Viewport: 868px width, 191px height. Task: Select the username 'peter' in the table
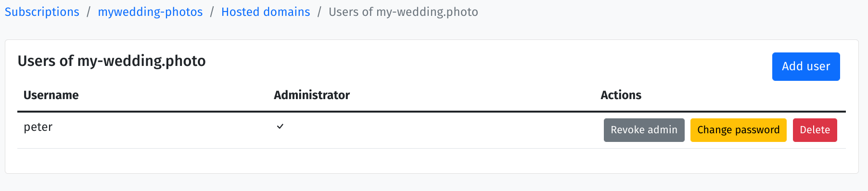click(38, 127)
